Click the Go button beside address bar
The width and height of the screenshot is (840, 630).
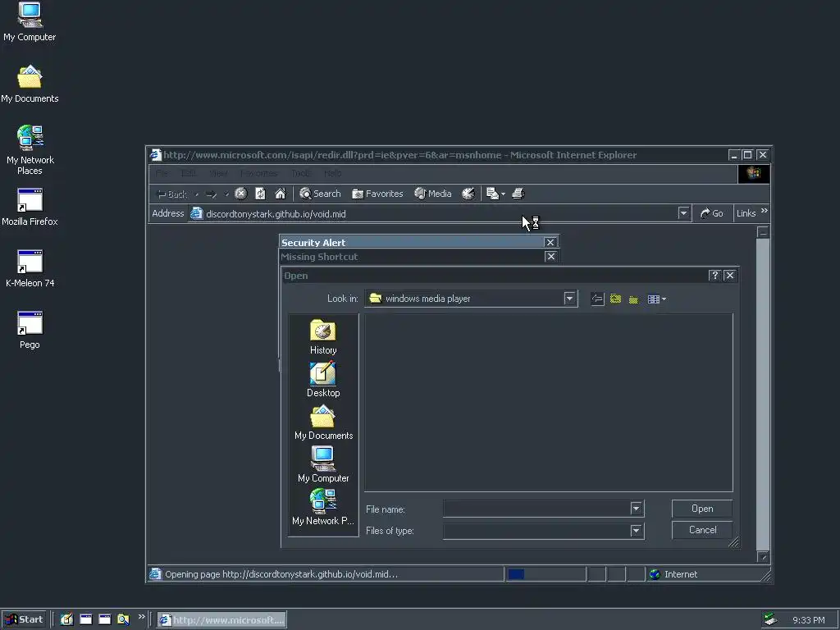(711, 213)
